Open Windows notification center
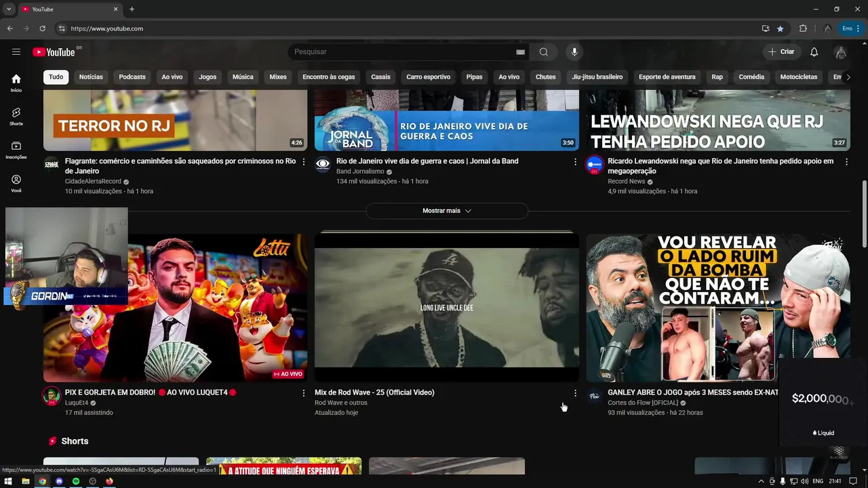 tap(853, 481)
